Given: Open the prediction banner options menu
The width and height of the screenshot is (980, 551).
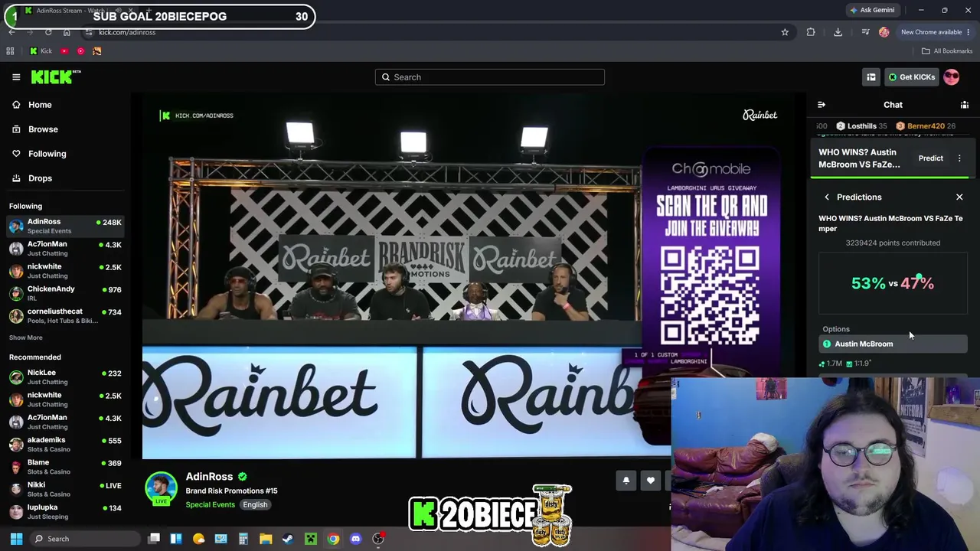Looking at the screenshot, I should tap(959, 158).
